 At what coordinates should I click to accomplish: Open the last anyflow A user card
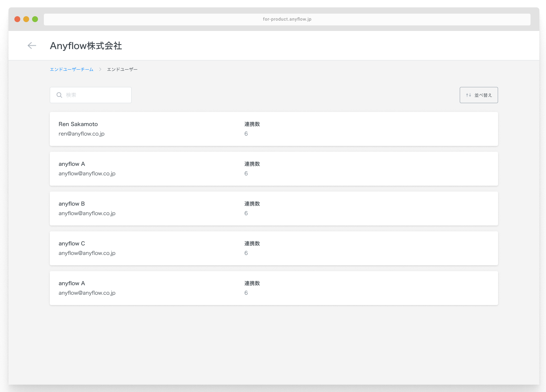[x=274, y=288]
